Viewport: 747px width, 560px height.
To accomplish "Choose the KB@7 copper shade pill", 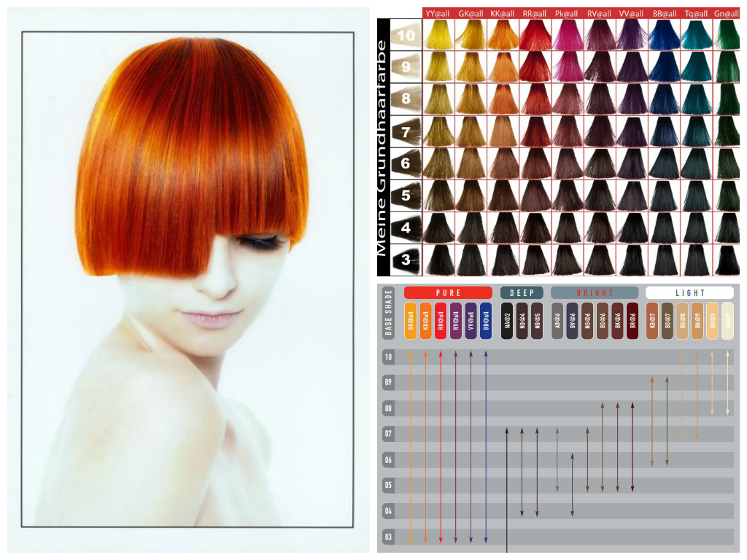I will 652,321.
